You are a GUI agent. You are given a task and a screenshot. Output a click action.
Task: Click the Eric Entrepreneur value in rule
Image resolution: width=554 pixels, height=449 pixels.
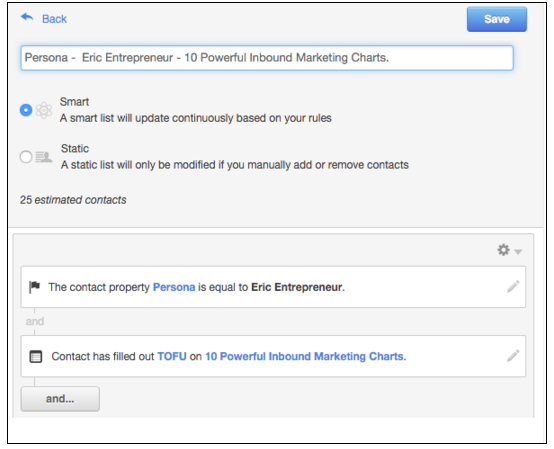[297, 287]
